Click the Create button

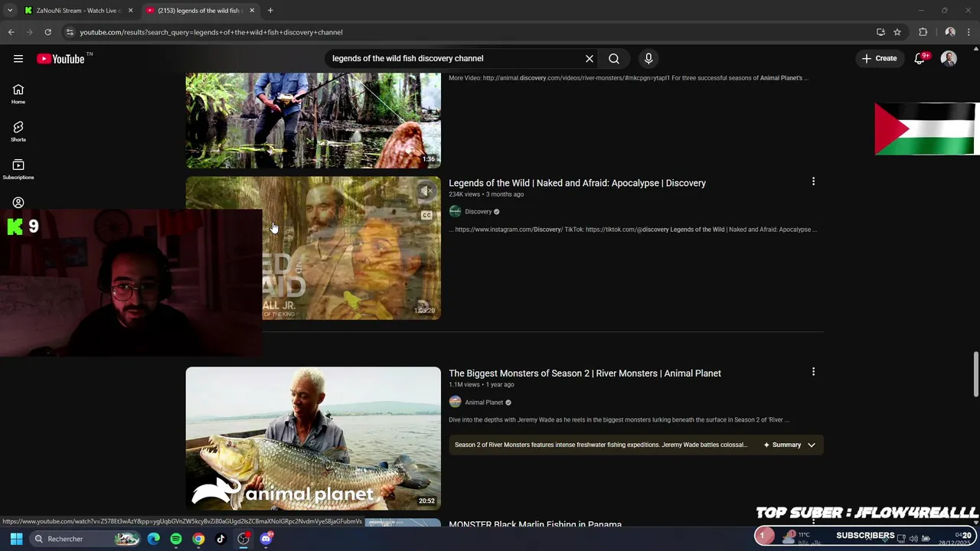click(x=879, y=58)
